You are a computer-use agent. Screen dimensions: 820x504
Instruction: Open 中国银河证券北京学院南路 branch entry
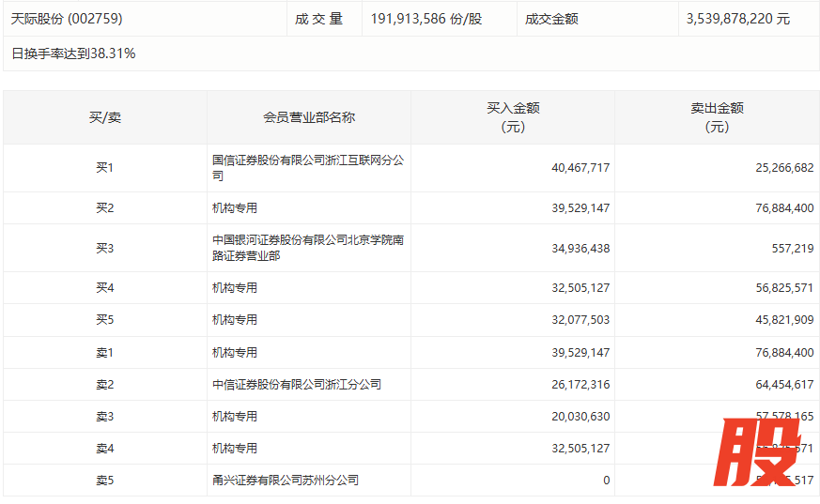(308, 248)
